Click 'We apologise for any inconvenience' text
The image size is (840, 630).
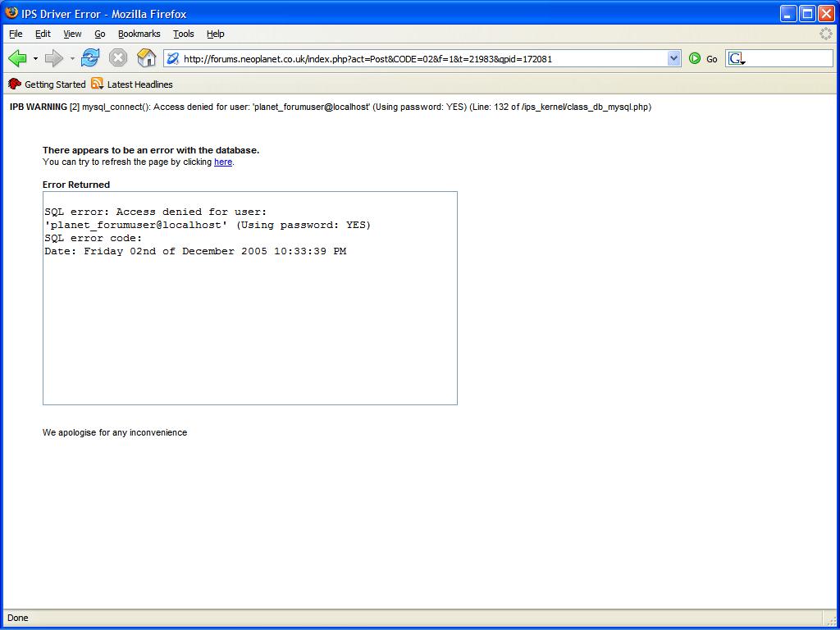[x=115, y=432]
